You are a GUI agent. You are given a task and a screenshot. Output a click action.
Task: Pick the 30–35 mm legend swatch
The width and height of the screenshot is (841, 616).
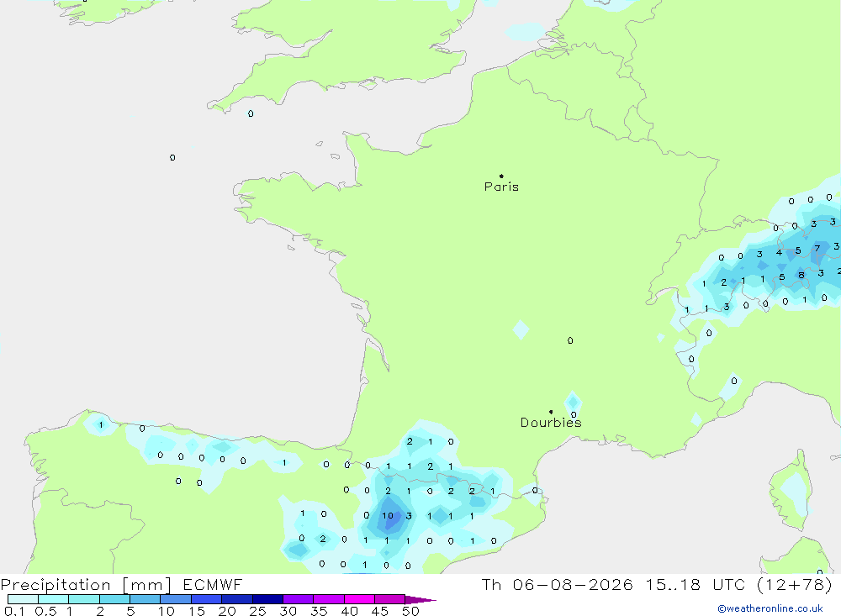click(299, 599)
